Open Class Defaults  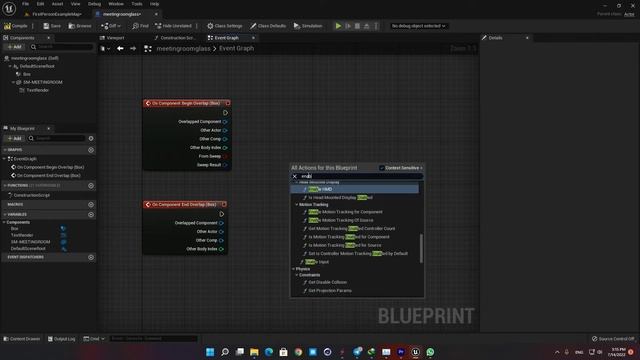(268, 26)
